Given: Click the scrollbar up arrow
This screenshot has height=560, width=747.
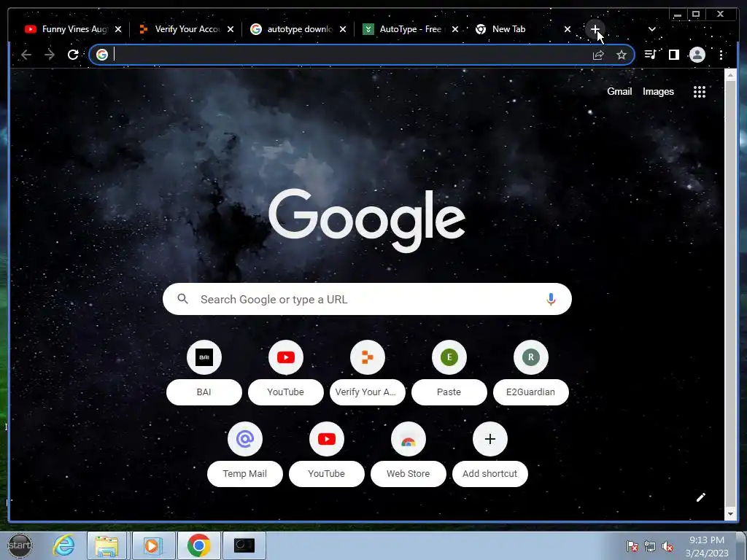Looking at the screenshot, I should pyautogui.click(x=730, y=75).
